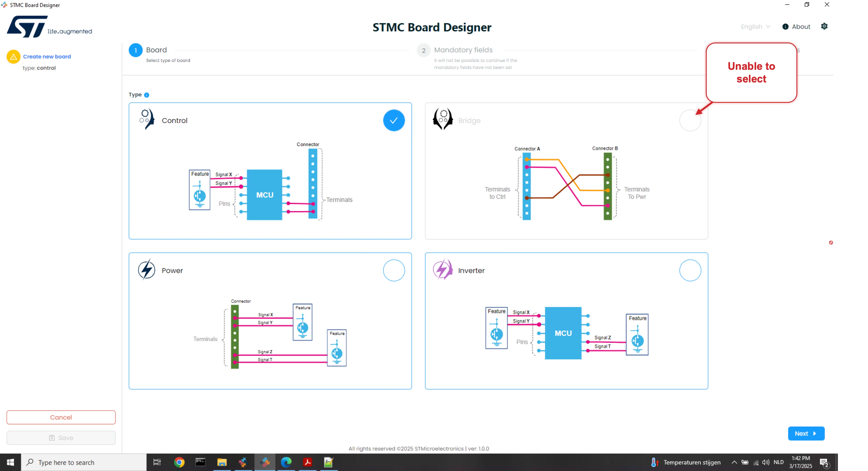Select the Bridge board type radio button
The width and height of the screenshot is (868, 471).
click(x=690, y=120)
